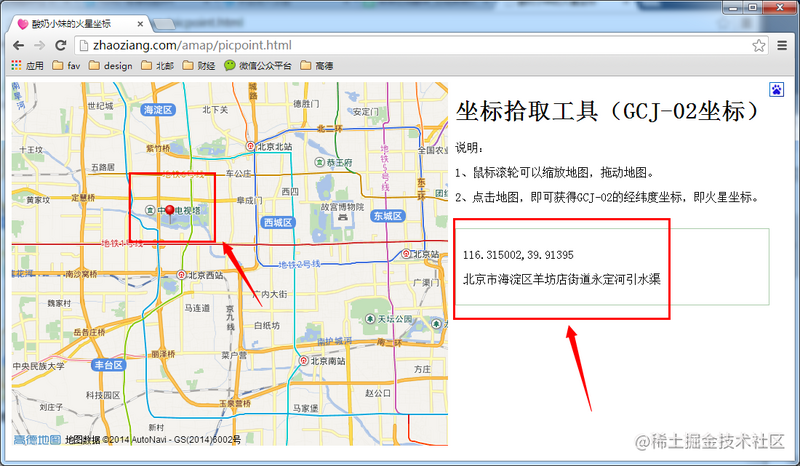Click 德胜门 label on the map
Viewport: 800px width, 466px height.
(306, 104)
